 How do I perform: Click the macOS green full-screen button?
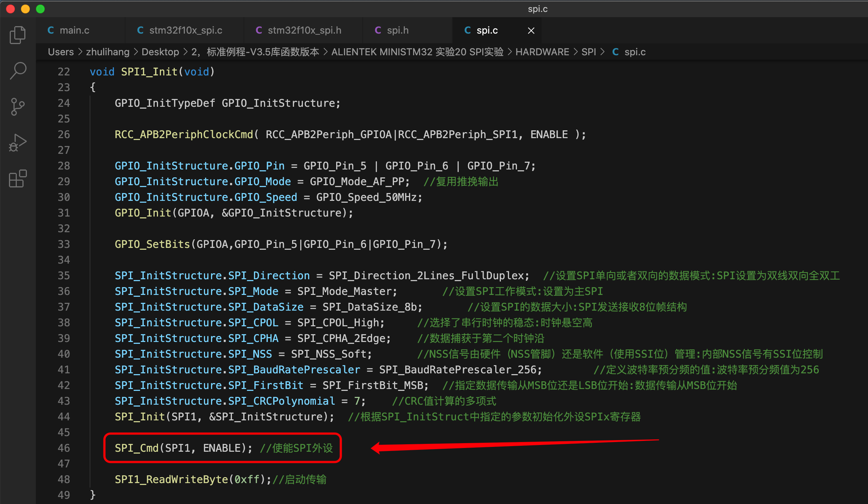pyautogui.click(x=40, y=9)
